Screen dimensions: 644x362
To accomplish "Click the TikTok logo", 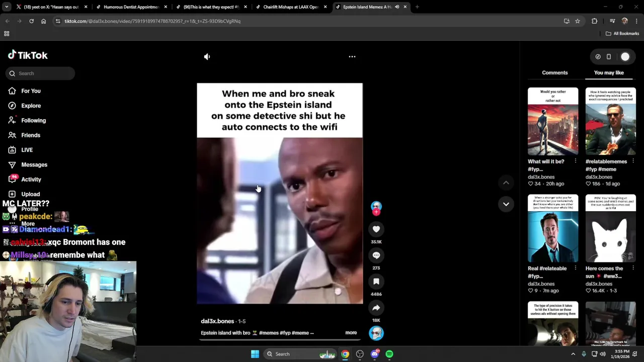I will pos(28,55).
